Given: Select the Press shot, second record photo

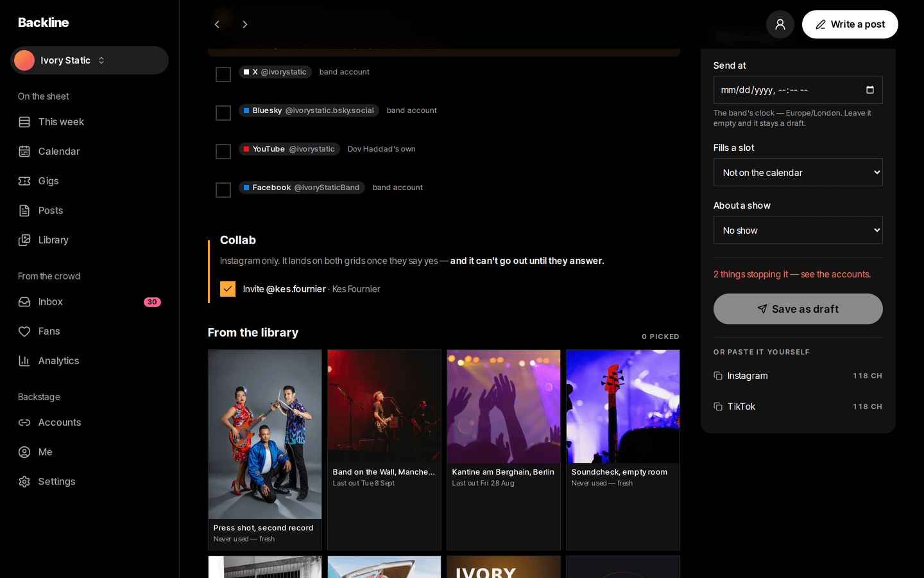Looking at the screenshot, I should coord(265,450).
